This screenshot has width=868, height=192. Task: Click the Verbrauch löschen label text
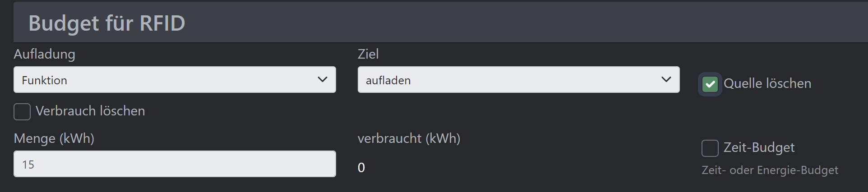coord(90,111)
